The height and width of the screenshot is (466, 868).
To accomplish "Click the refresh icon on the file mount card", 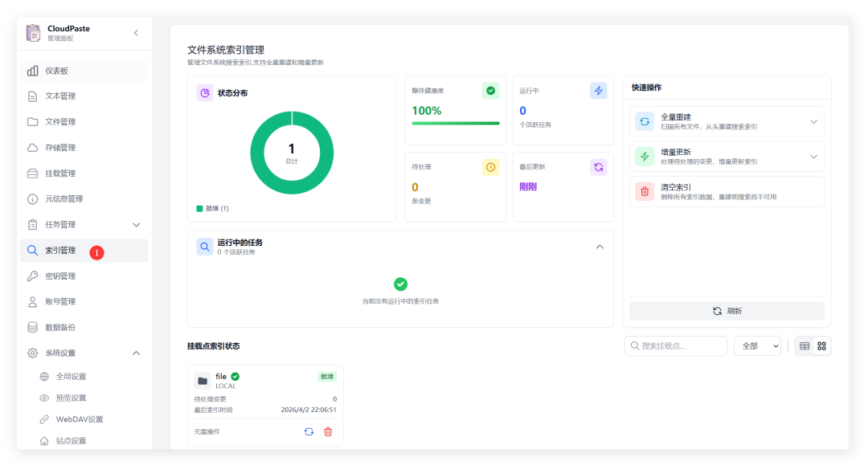I will pos(309,431).
